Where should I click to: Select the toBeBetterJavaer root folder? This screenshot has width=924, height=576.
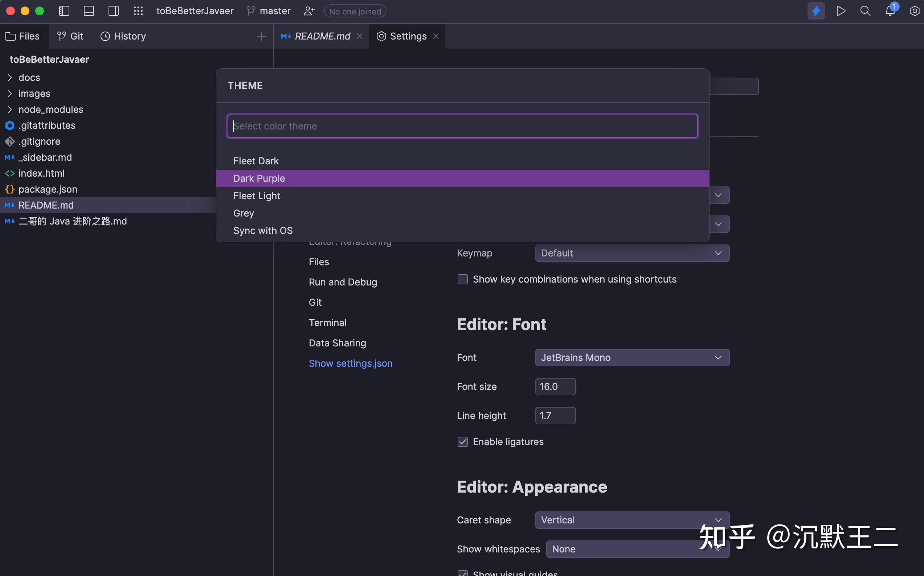(x=49, y=59)
